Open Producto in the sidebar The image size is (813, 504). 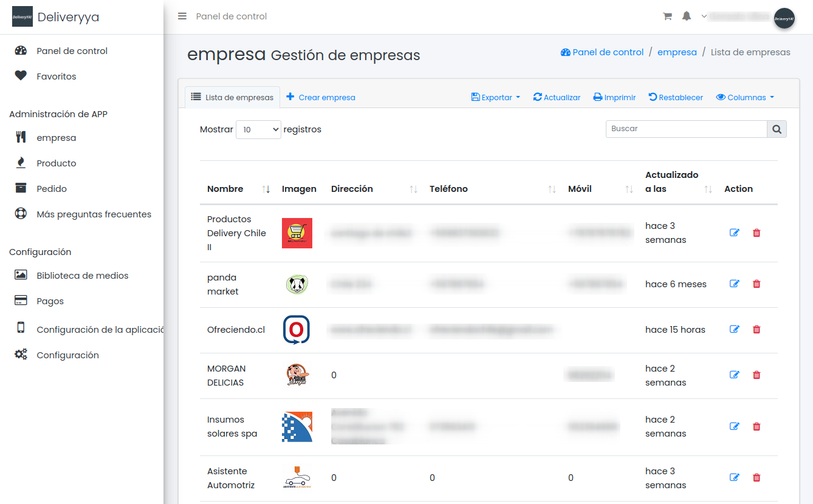coord(56,163)
